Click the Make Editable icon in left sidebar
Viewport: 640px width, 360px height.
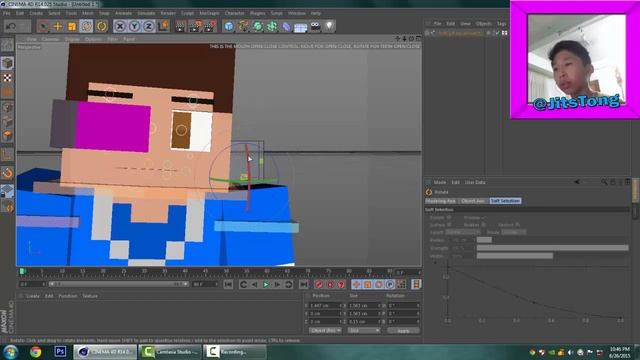pyautogui.click(x=7, y=45)
